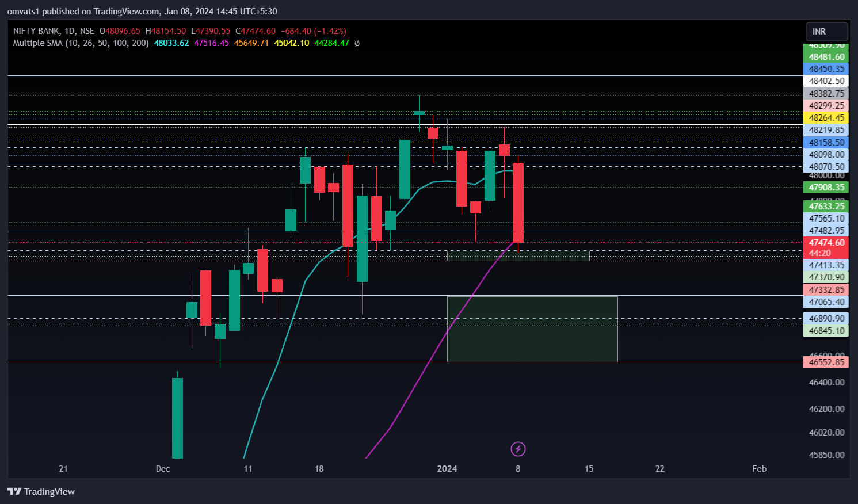The image size is (858, 504).
Task: Click the axis price 46400.00
Action: tap(826, 383)
